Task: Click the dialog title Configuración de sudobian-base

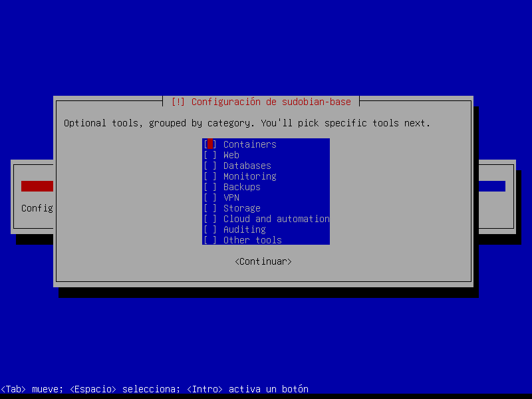Action: [261, 102]
